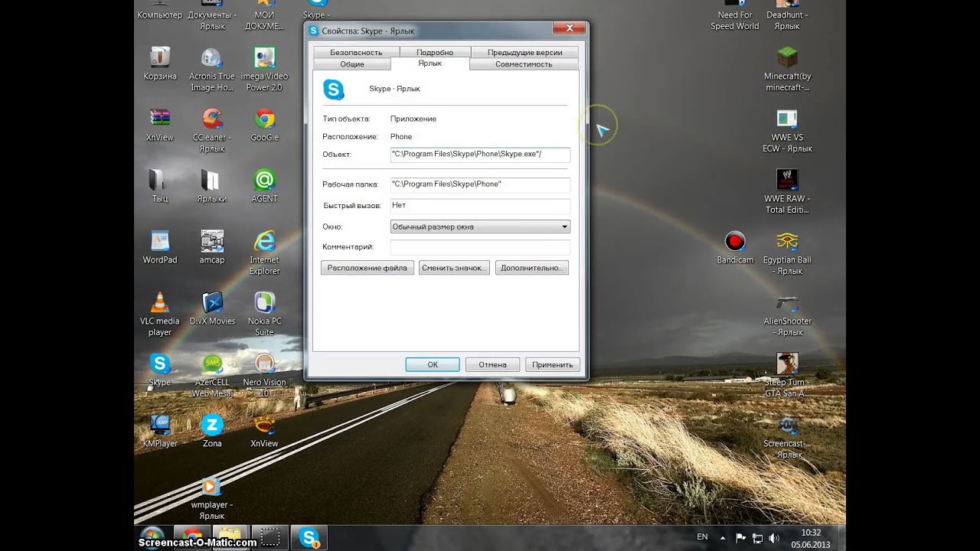Open the Корзина recycle bin icon
The width and height of the screenshot is (980, 551).
pyautogui.click(x=160, y=64)
